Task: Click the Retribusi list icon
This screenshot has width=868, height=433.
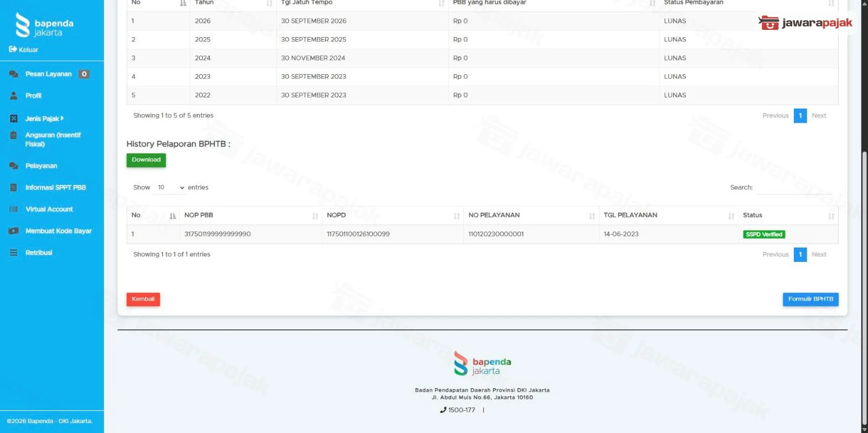Action: point(14,252)
